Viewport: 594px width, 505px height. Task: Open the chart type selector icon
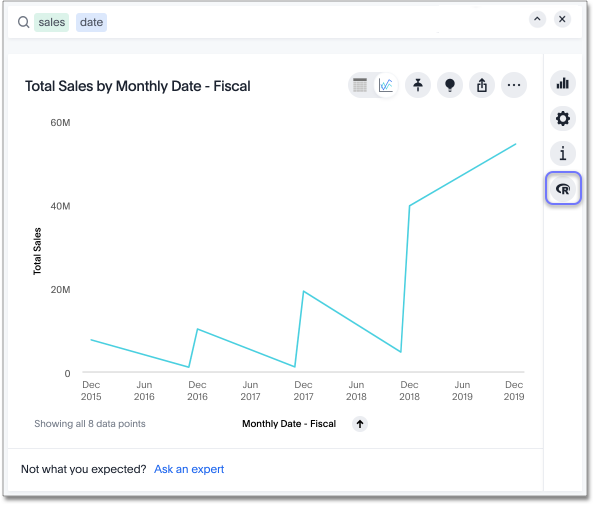tap(563, 83)
